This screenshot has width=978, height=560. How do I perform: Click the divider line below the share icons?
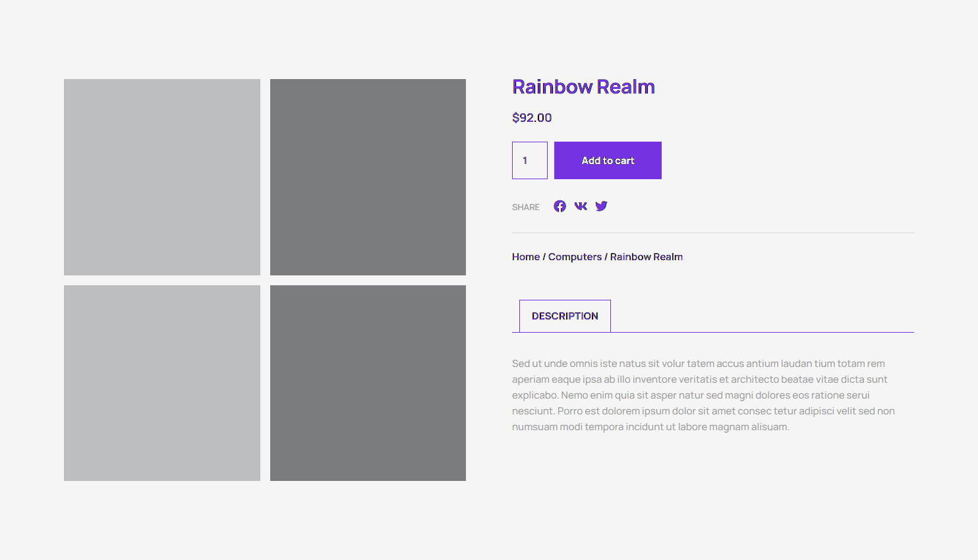[712, 233]
